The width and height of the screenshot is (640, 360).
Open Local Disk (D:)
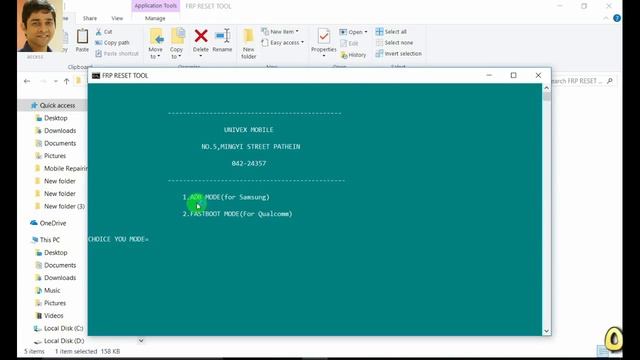pyautogui.click(x=63, y=341)
